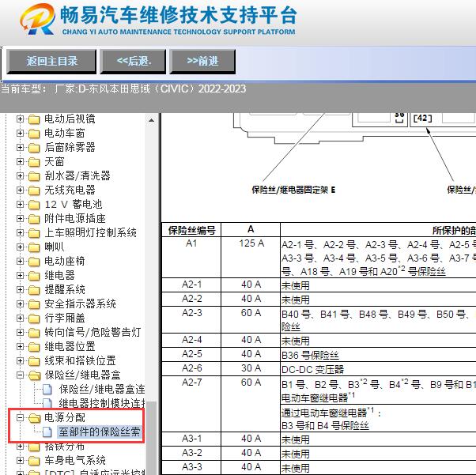Click the A3-1 fuse number cell
476x475 pixels.
(x=191, y=439)
